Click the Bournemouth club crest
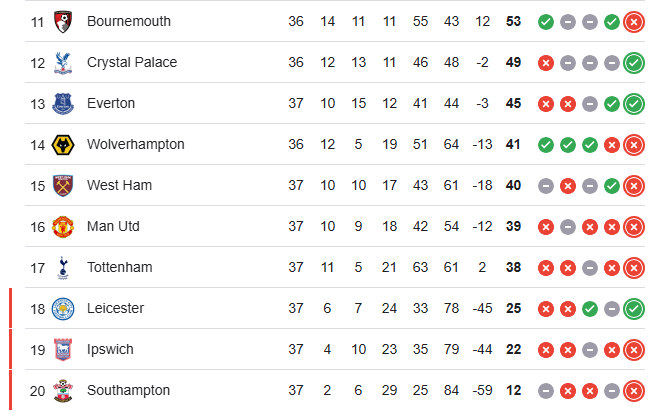Viewport: 671px width, 420px height. 64,21
